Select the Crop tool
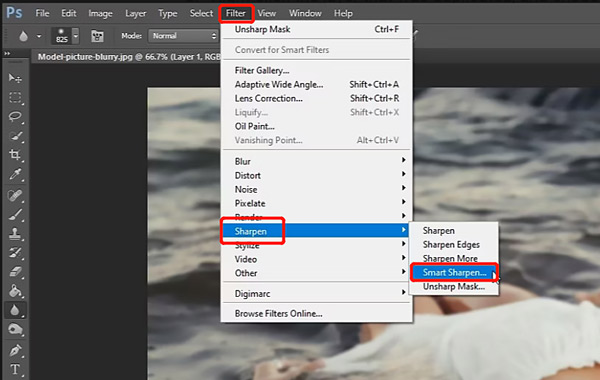Image resolution: width=600 pixels, height=380 pixels. [15, 155]
